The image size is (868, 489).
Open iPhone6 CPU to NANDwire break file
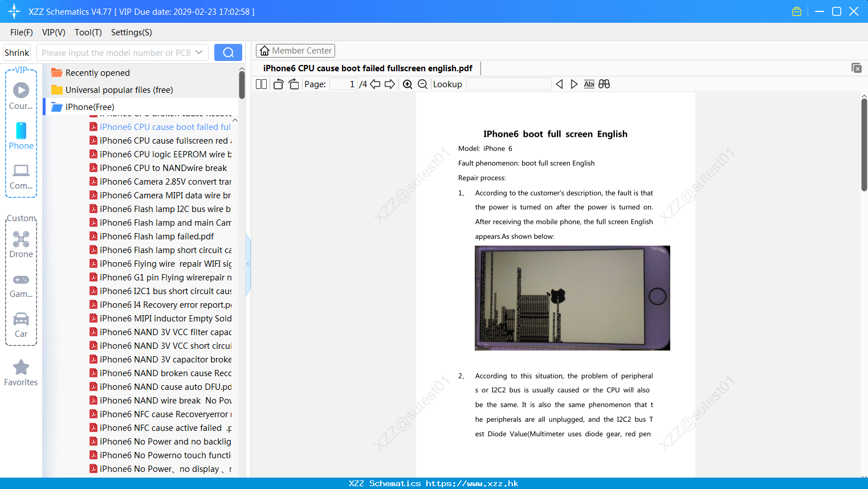(x=158, y=168)
